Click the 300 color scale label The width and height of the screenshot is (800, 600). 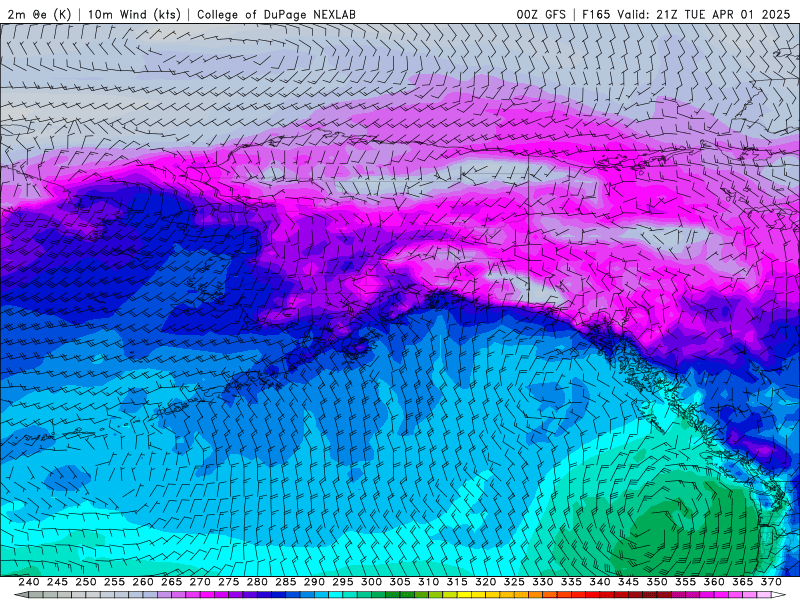click(371, 582)
